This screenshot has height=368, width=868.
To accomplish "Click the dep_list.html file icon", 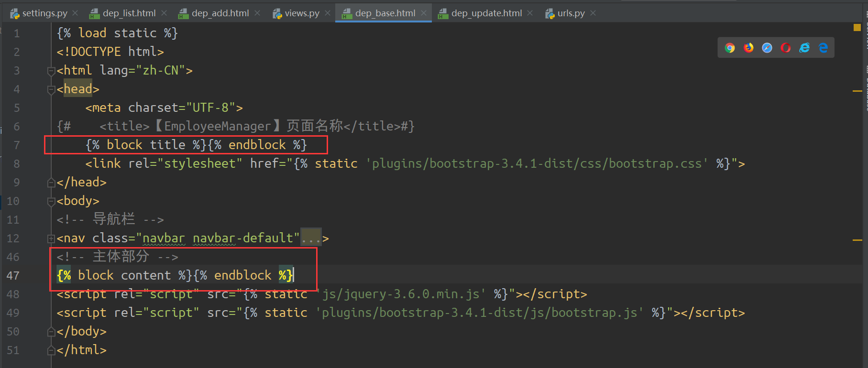I will 95,14.
